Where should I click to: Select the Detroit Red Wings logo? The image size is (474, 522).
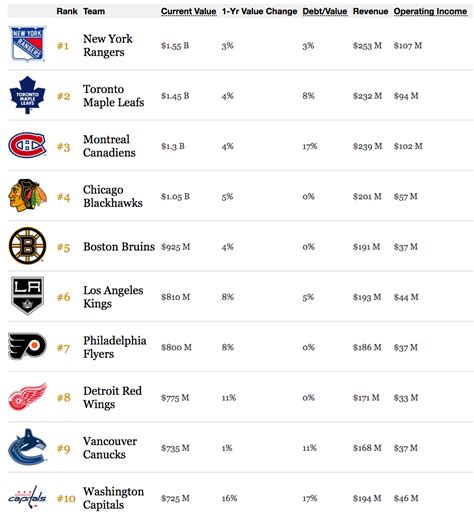tap(27, 397)
